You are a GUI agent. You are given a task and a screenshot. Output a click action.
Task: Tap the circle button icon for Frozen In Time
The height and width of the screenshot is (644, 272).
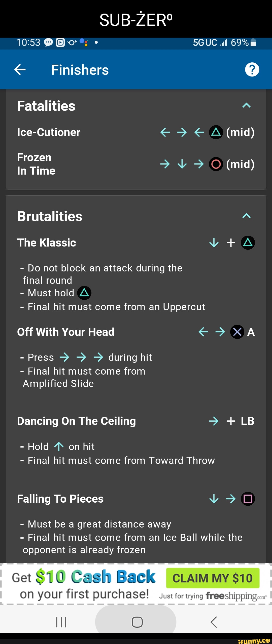216,164
